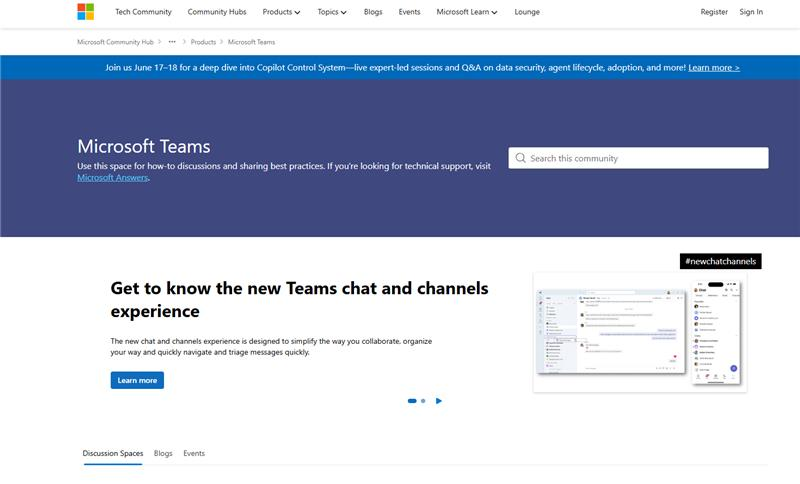The width and height of the screenshot is (800, 484).
Task: Switch to the Discussion Spaces tab
Action: [x=113, y=453]
